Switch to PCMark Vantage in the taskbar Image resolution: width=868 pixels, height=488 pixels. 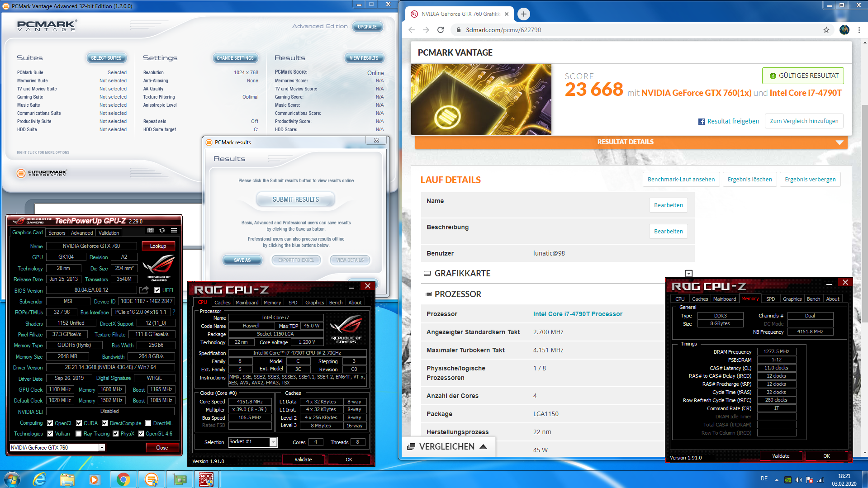151,479
